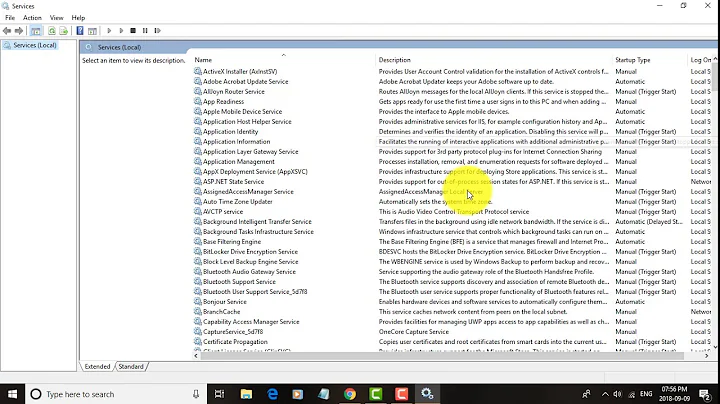
Task: Open the Help toolbar icon
Action: [x=80, y=31]
